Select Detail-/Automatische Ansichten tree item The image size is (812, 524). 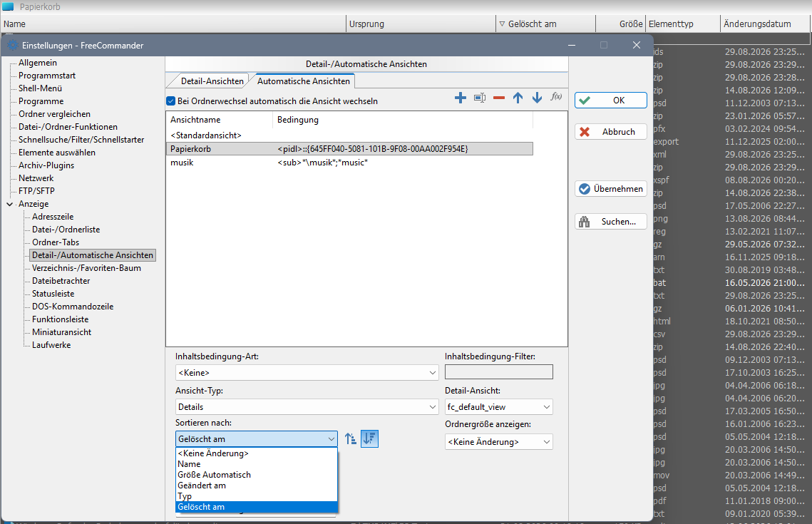pyautogui.click(x=93, y=255)
